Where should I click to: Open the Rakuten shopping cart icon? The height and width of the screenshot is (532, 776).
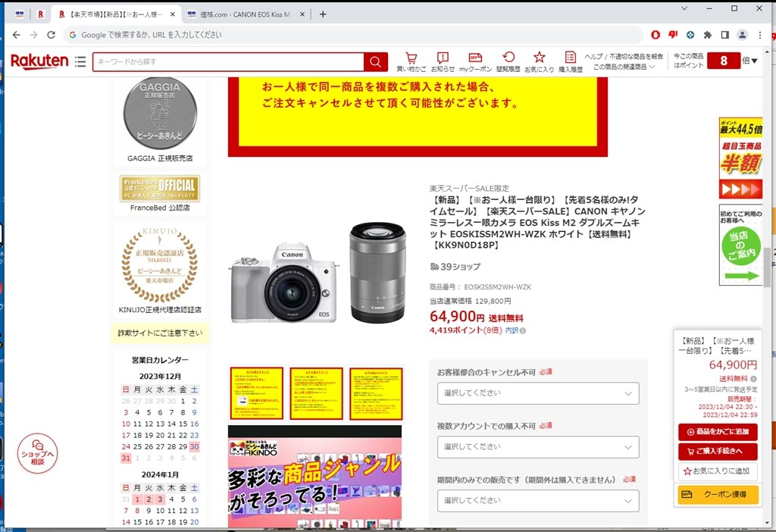(x=411, y=61)
